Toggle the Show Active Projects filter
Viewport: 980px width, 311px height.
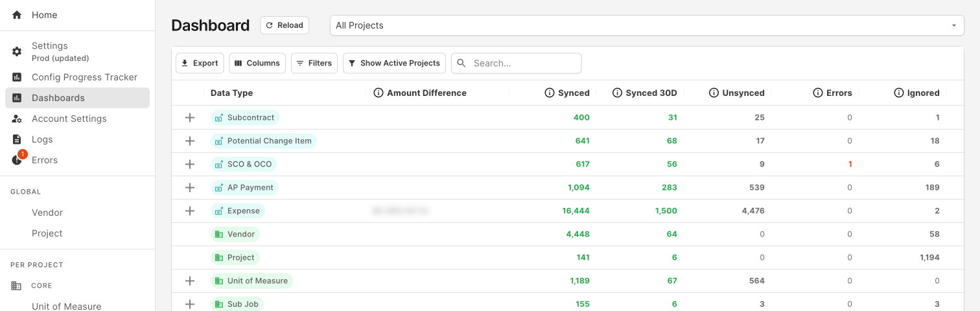pyautogui.click(x=394, y=63)
